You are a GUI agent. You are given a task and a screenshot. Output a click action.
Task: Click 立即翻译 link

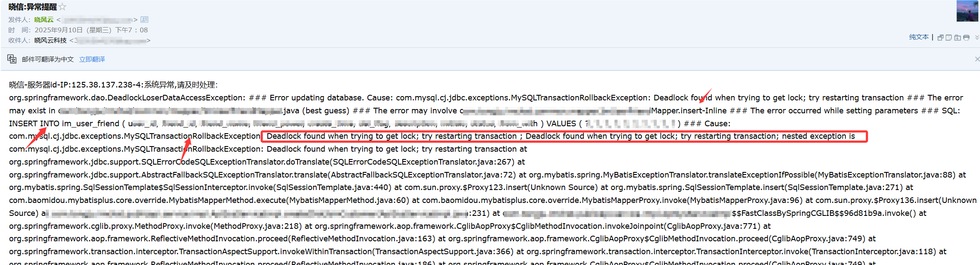click(x=92, y=59)
